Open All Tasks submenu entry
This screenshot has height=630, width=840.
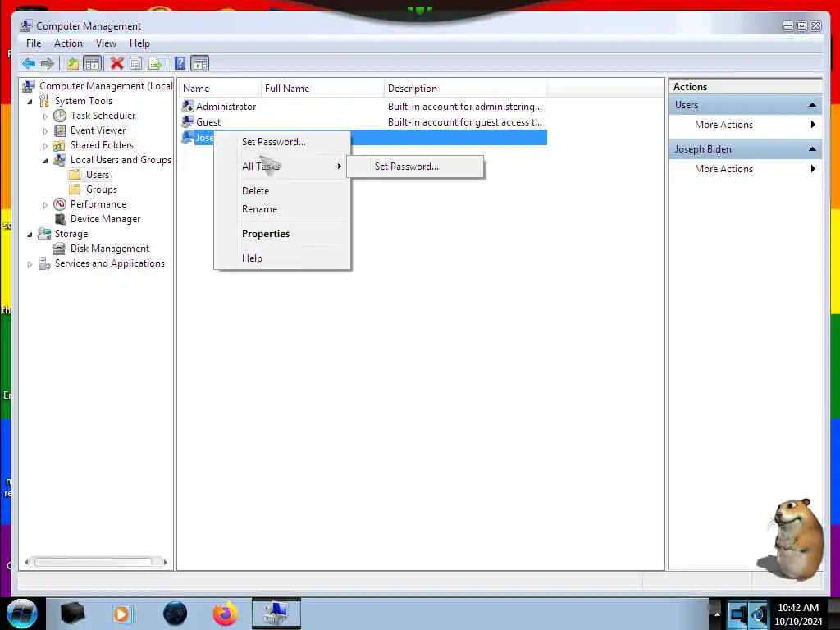coord(282,166)
